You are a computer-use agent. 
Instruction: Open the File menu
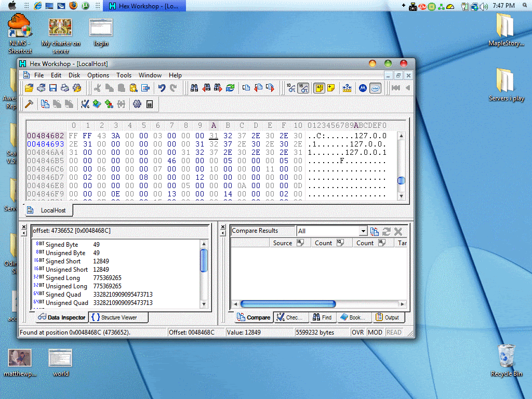click(39, 75)
